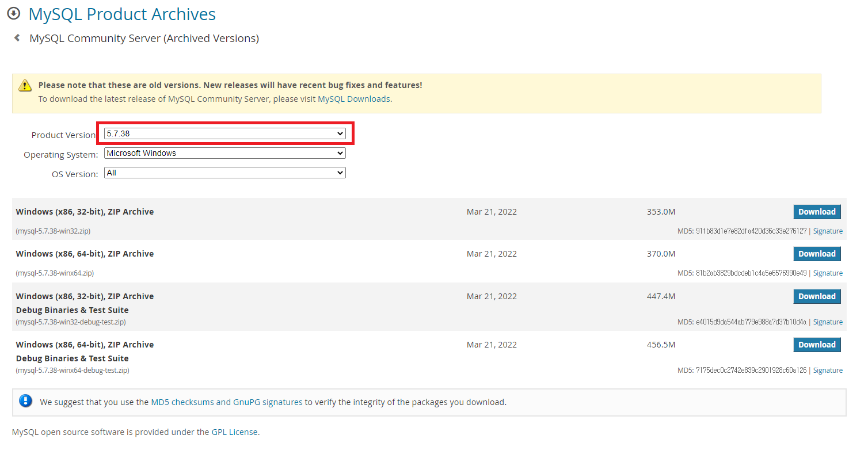
Task: Click the MD5 hash starting with e4015d9d
Action: (751, 322)
